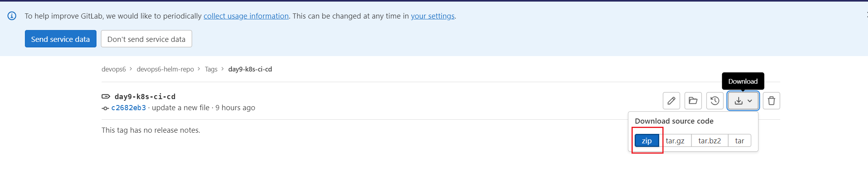
Task: Click Don't send service data button
Action: 146,39
